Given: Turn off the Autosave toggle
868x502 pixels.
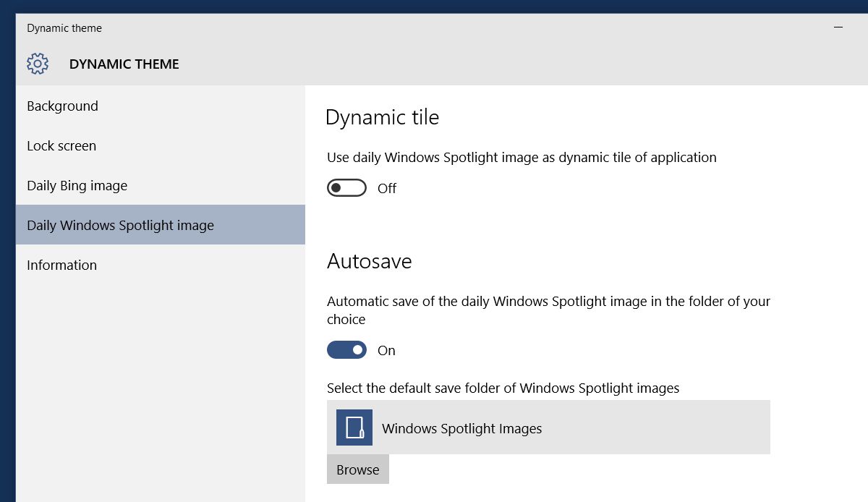Looking at the screenshot, I should coord(347,350).
